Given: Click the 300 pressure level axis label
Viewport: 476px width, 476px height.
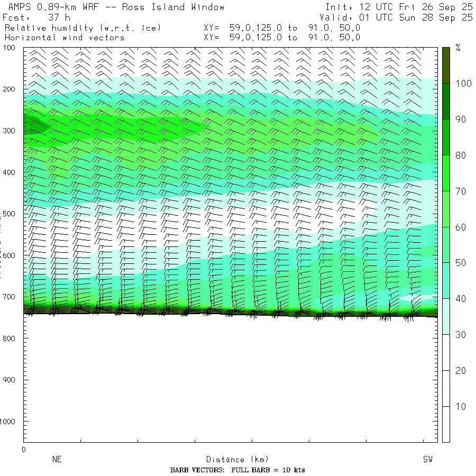Looking at the screenshot, I should [10, 131].
